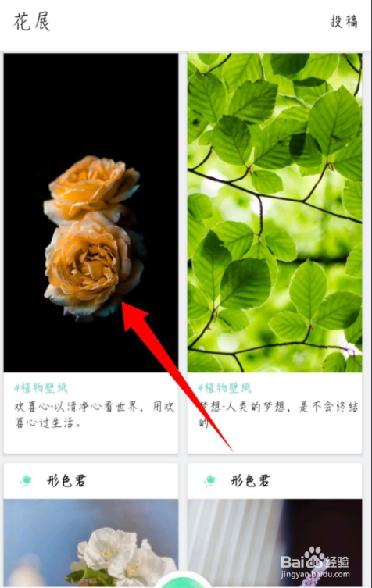This screenshot has height=588, width=372.
Task: Tap the #植物壁纸 tag under green leaves
Action: [224, 388]
